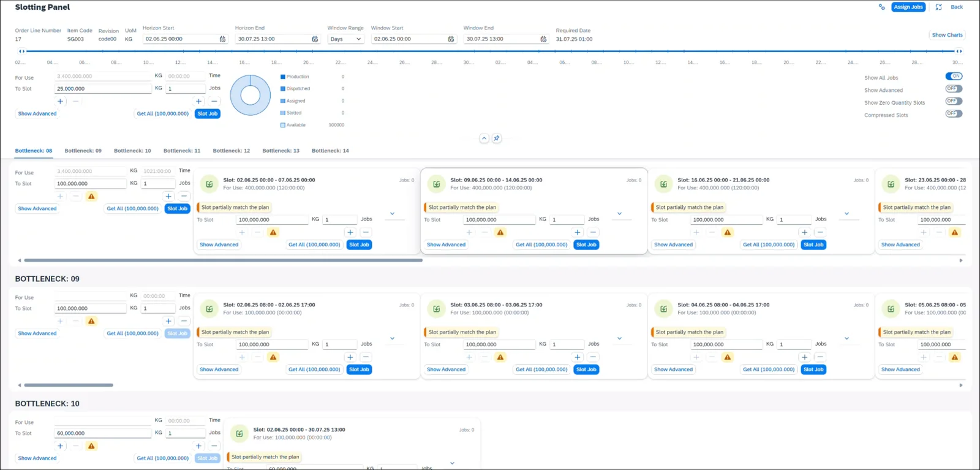The width and height of the screenshot is (980, 470).
Task: Switch to the Bottleneck: 11 tab
Action: click(x=182, y=151)
